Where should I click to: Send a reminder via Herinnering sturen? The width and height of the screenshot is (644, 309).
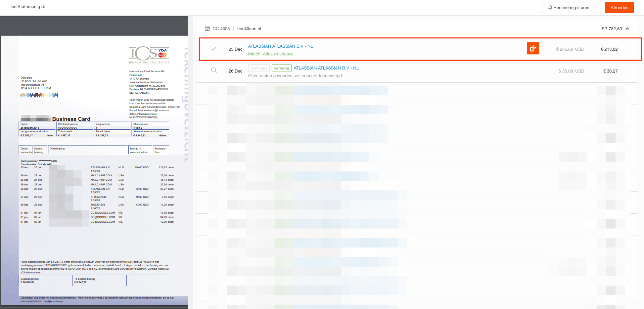[568, 7]
